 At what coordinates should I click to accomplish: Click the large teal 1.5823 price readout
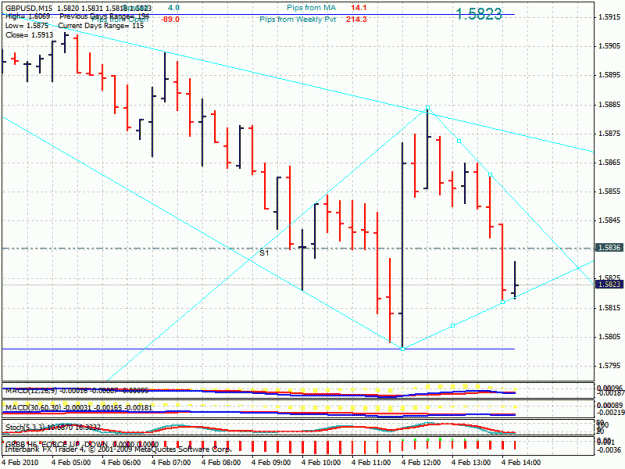479,14
